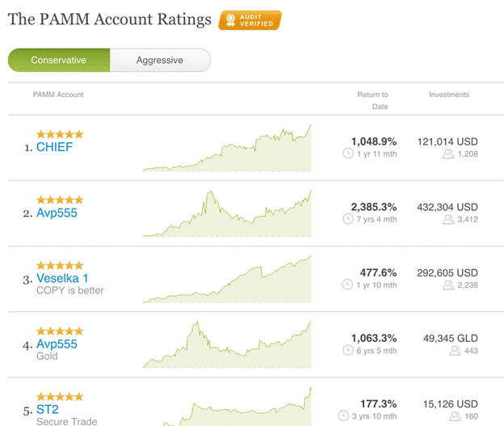Click the star rating above CHIEF
The image size is (504, 426).
(x=60, y=134)
